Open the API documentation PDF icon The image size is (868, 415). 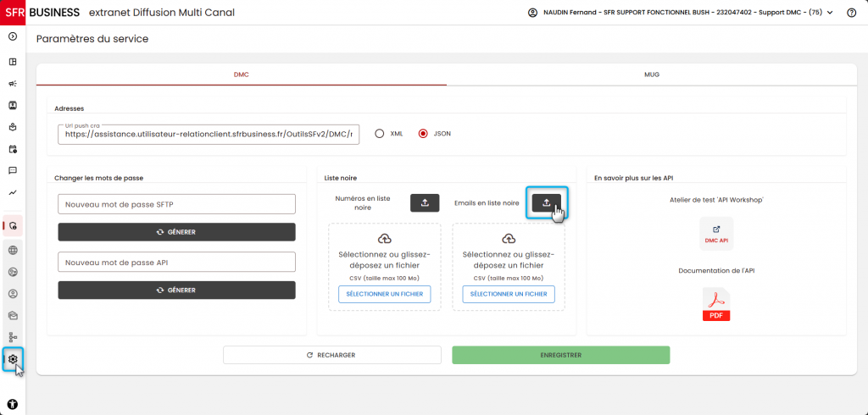coord(716,304)
